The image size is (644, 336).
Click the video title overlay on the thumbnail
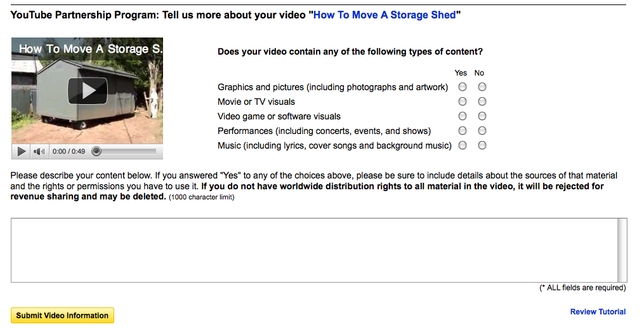click(90, 49)
